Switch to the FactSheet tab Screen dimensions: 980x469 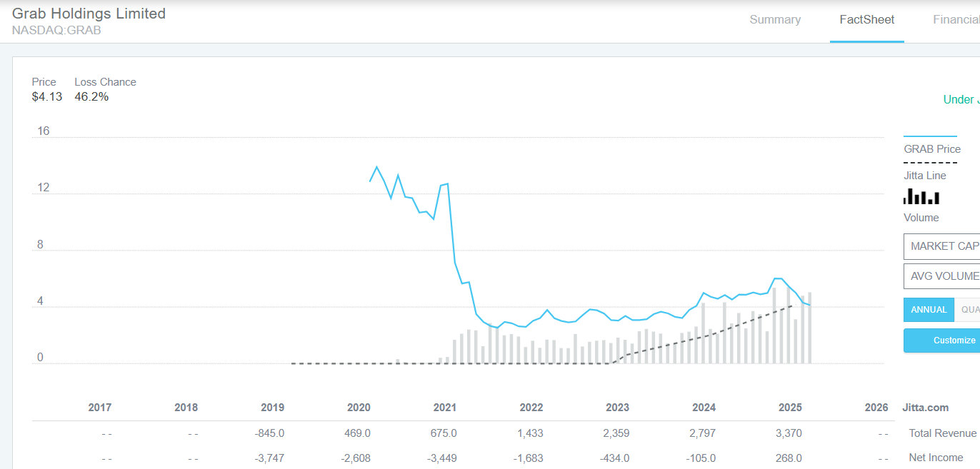pos(867,20)
